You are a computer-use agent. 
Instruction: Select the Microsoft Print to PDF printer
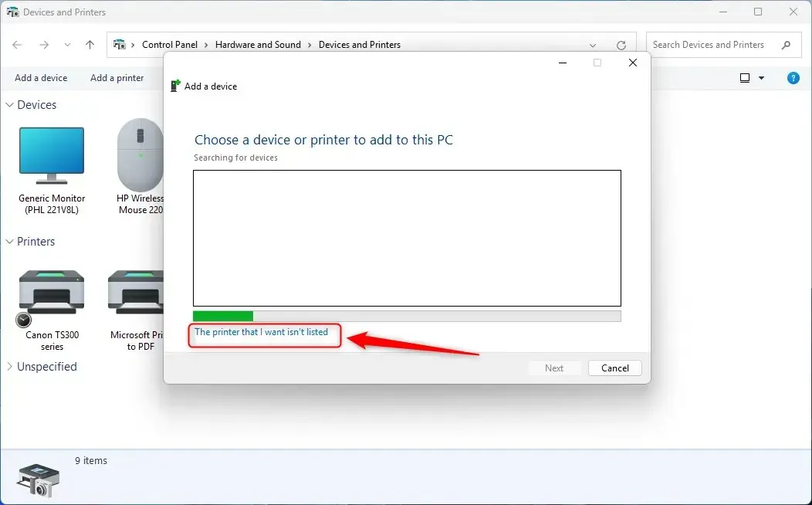coord(136,293)
